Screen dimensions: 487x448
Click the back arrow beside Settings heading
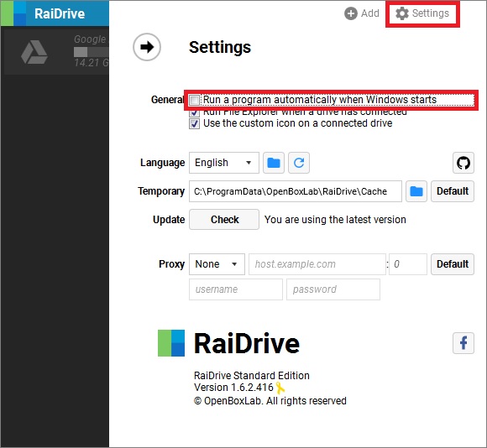coord(147,47)
